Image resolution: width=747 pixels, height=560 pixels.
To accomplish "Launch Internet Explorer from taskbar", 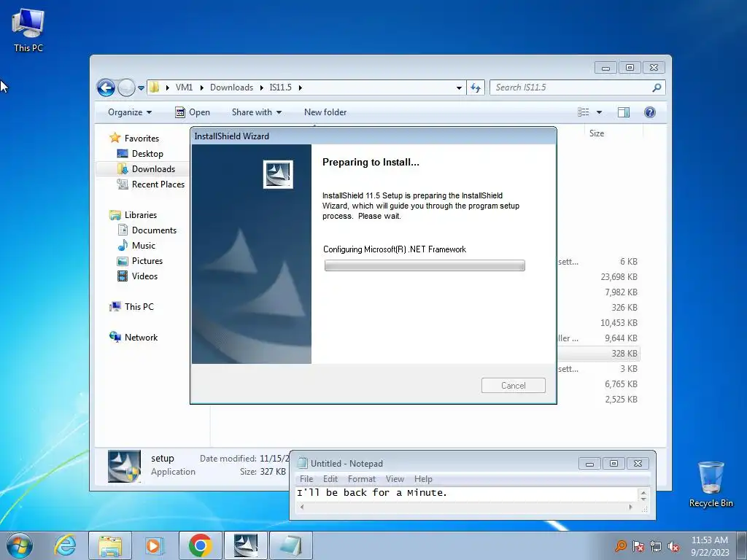I will 65,545.
